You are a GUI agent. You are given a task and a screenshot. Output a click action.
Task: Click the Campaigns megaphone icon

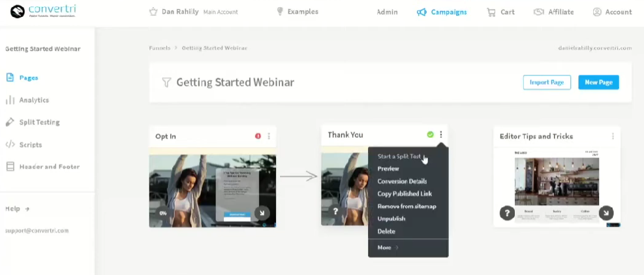422,12
